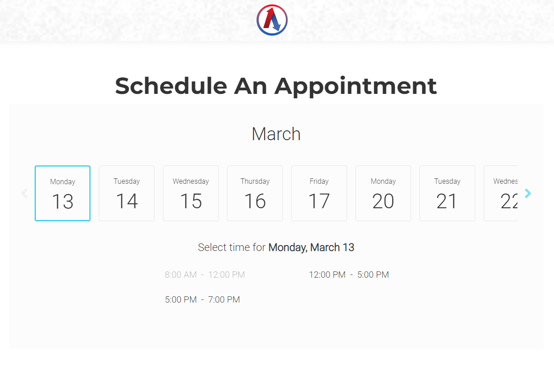
Task: Click the circular arrow logo at the top
Action: 272,20
